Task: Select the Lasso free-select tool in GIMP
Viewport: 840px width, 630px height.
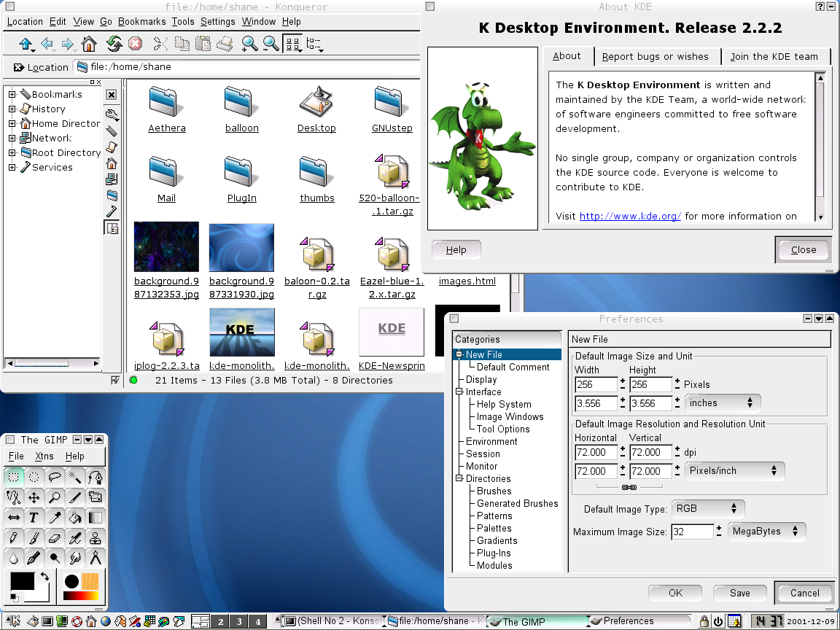Action: click(x=54, y=476)
